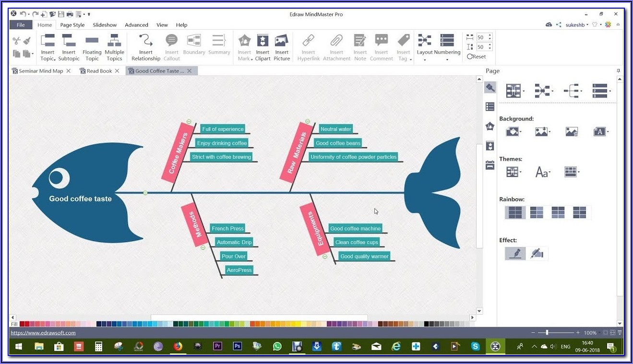Click the zoom slider in status bar

click(x=547, y=332)
